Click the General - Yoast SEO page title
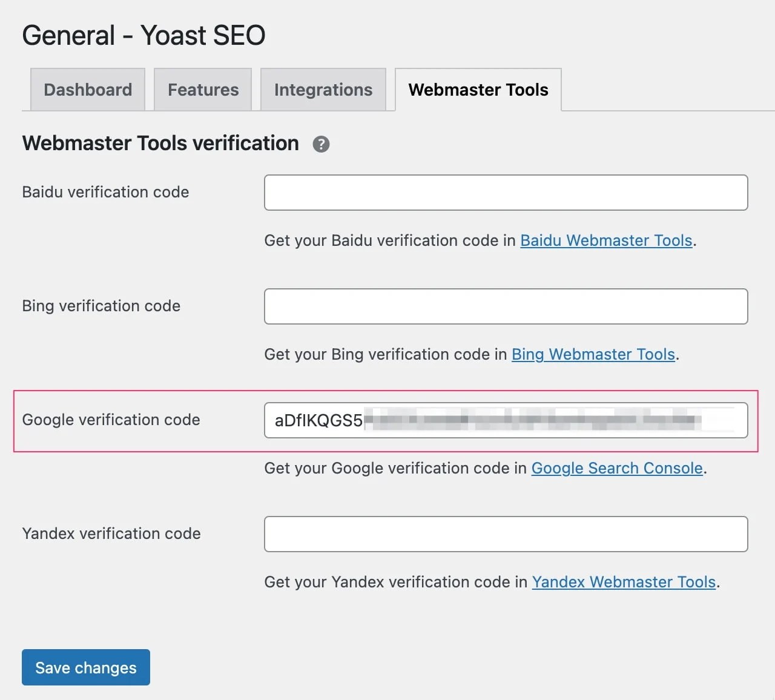 (x=143, y=35)
